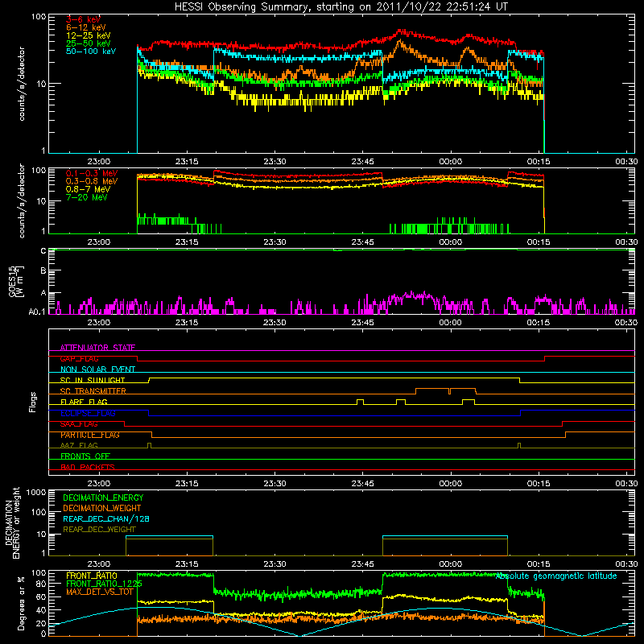The image size is (644, 644).
Task: Click the MAX_DET_VS_TOT legend label
Action: pos(100,592)
